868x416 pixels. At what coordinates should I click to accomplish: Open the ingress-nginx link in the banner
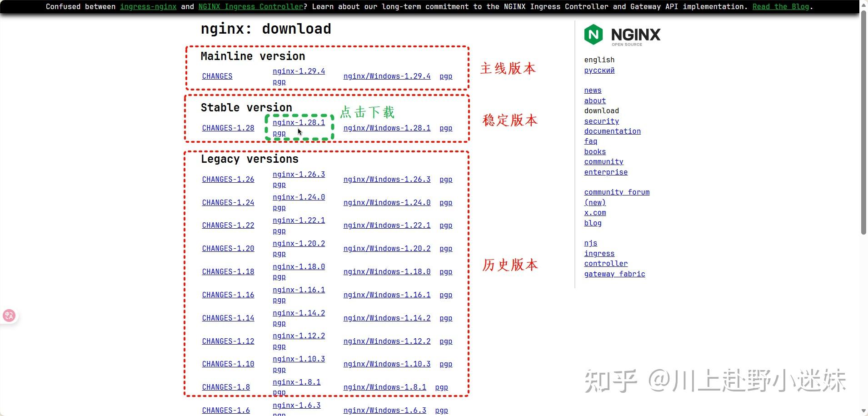pyautogui.click(x=148, y=6)
